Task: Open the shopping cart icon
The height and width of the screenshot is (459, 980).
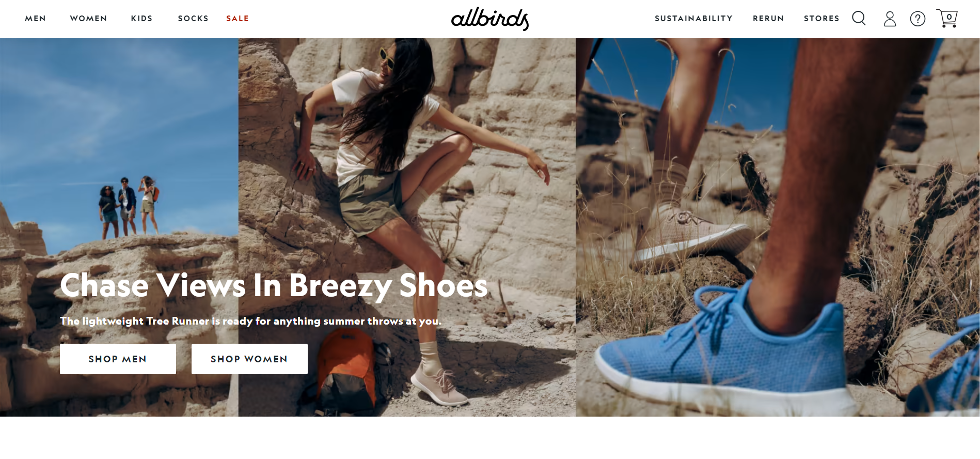Action: coord(947,19)
